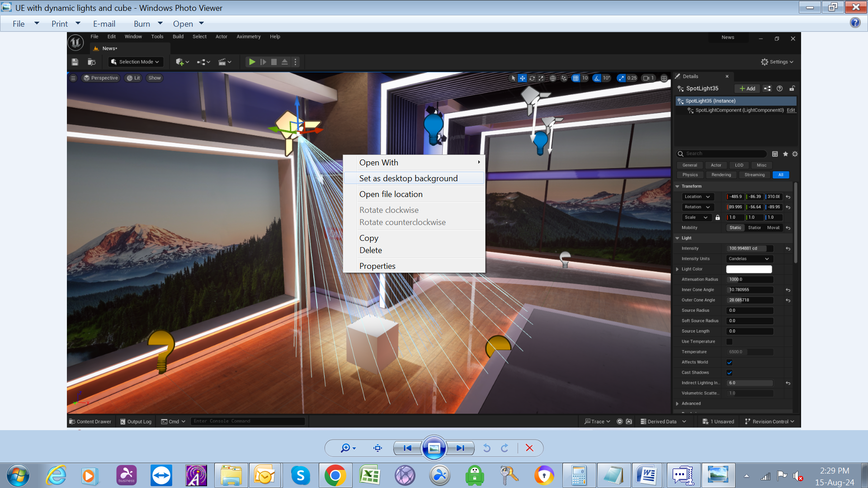Click the cinematics clapperboard icon
Viewport: 868px width, 488px height.
point(225,62)
